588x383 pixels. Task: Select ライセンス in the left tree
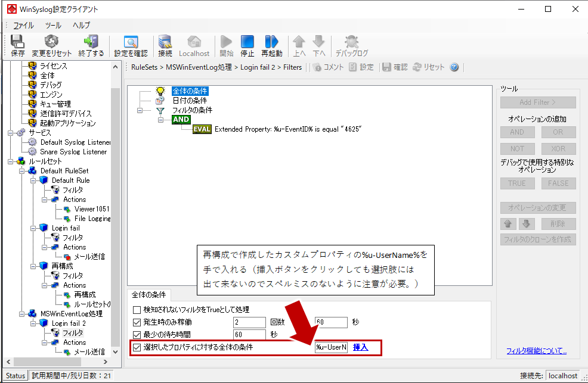pos(54,66)
